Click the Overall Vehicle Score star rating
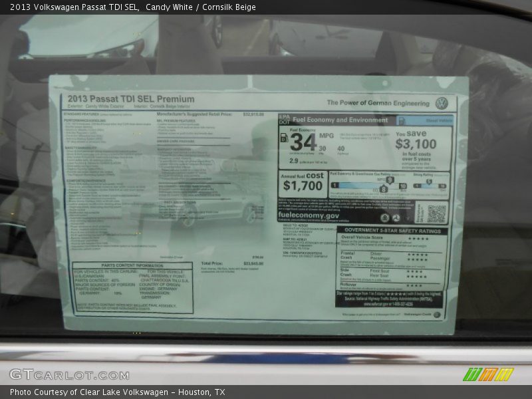 (418, 239)
